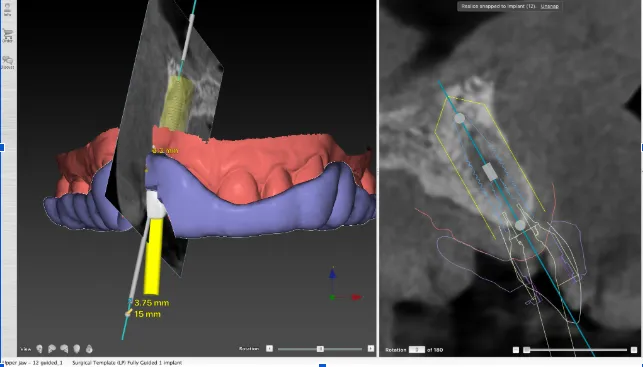This screenshot has width=643, height=367.
Task: Click 'Surgical Template (LP) Fully Guided 1 Implant' status text
Action: 127,363
